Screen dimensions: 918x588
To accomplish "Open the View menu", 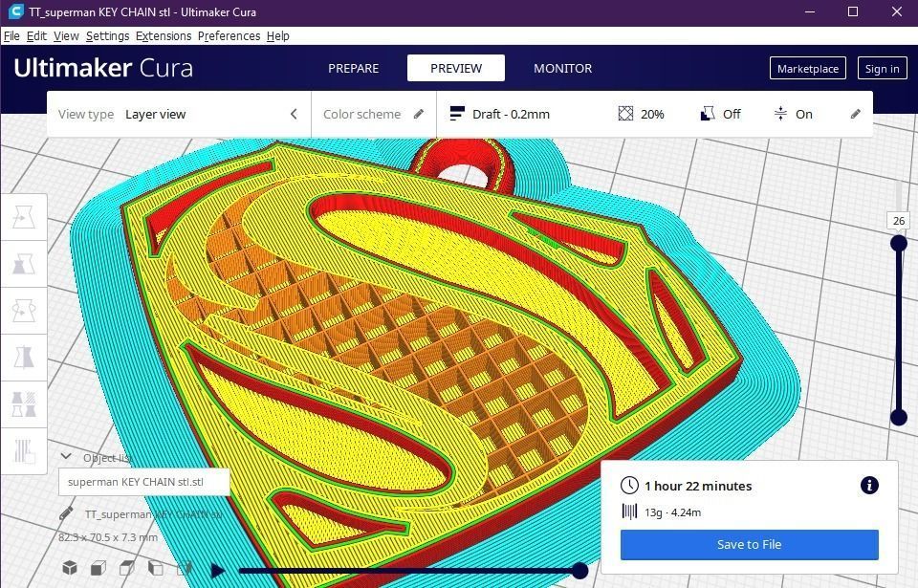I will pos(66,35).
